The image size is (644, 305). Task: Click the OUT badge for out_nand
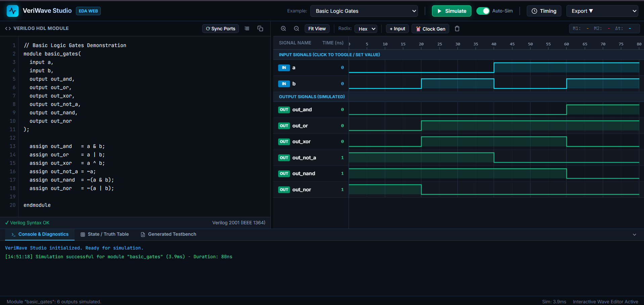(x=284, y=174)
